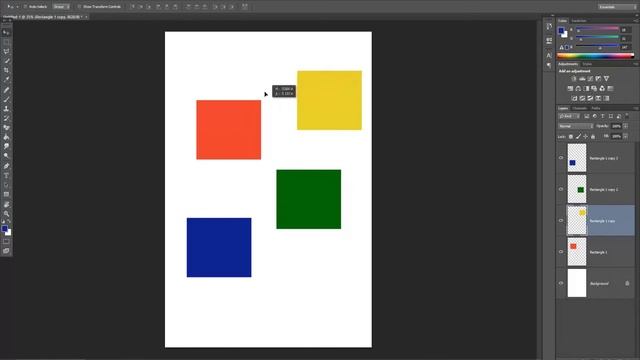Click the Auto-Align Layers icon in options bar
The width and height of the screenshot is (640, 360).
click(x=244, y=7)
